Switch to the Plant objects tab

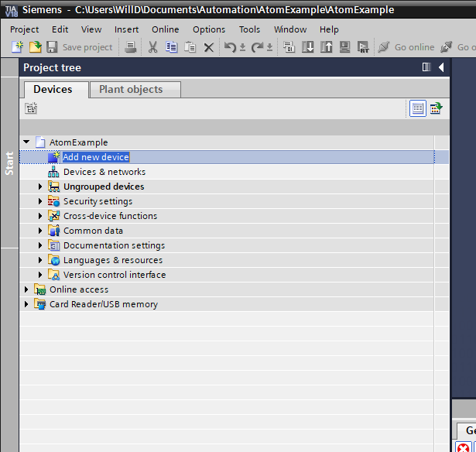point(131,90)
